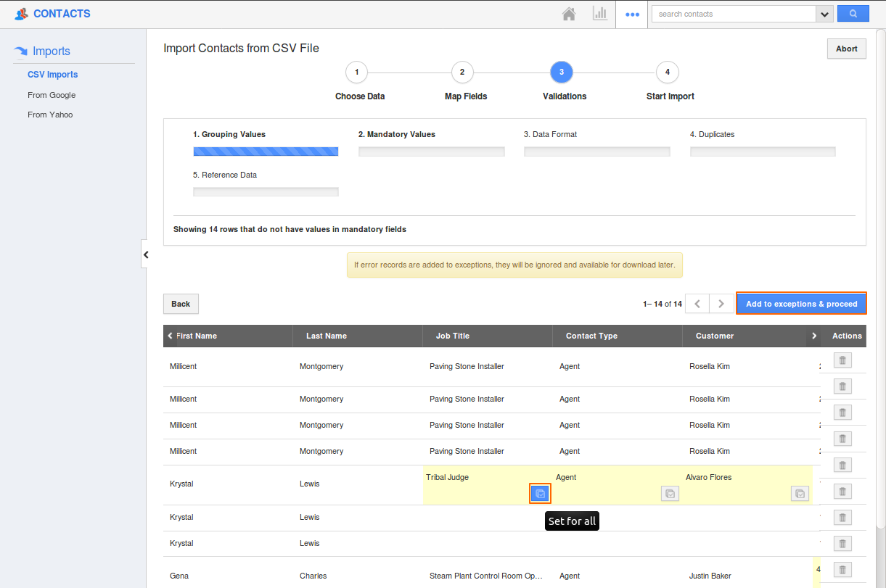Click the copy icon in Alvaro Flores cell
The image size is (886, 588).
pos(800,494)
